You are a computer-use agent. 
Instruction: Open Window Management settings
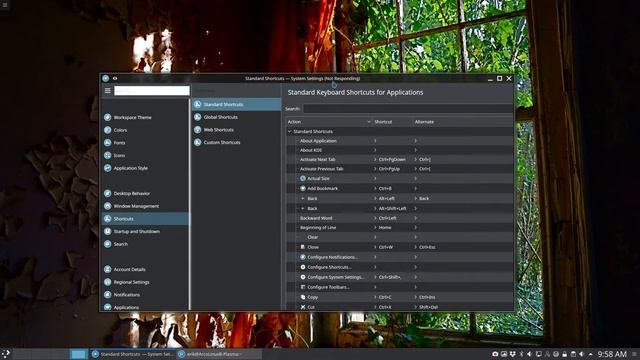[x=145, y=206]
